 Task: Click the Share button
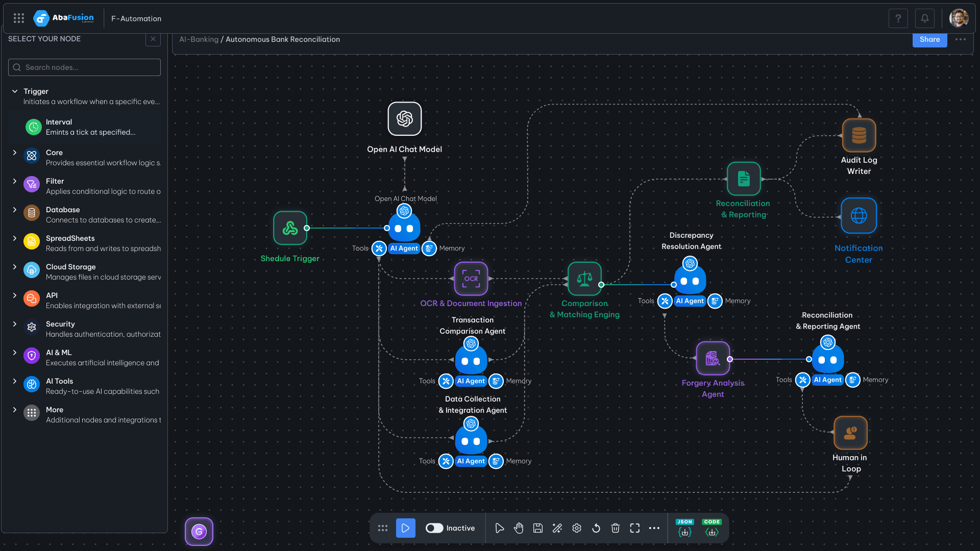point(929,39)
